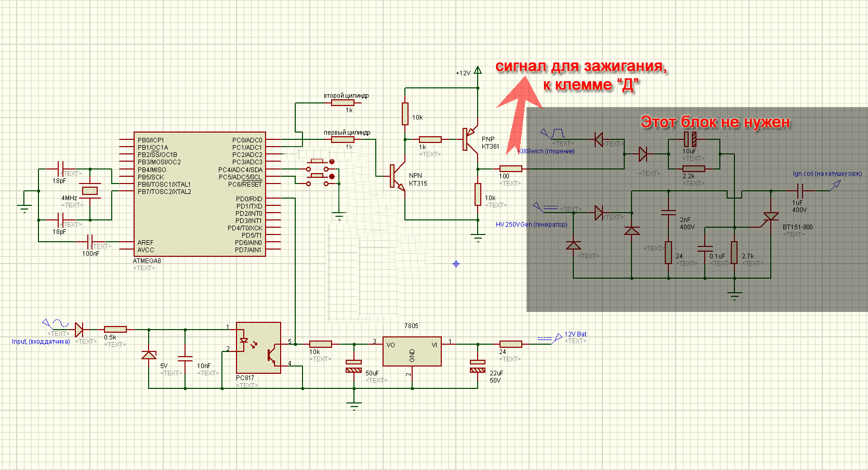
Task: Select the 2.2k resistor
Action: click(693, 168)
